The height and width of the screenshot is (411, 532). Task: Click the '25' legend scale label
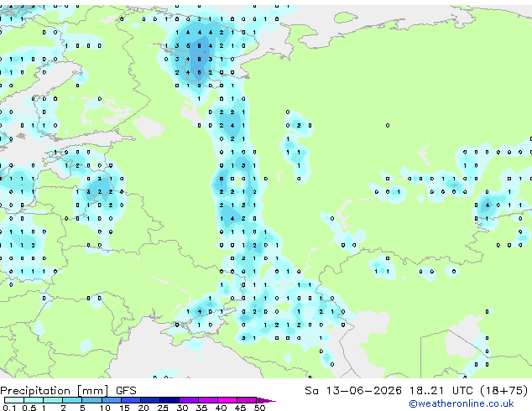[x=163, y=408]
